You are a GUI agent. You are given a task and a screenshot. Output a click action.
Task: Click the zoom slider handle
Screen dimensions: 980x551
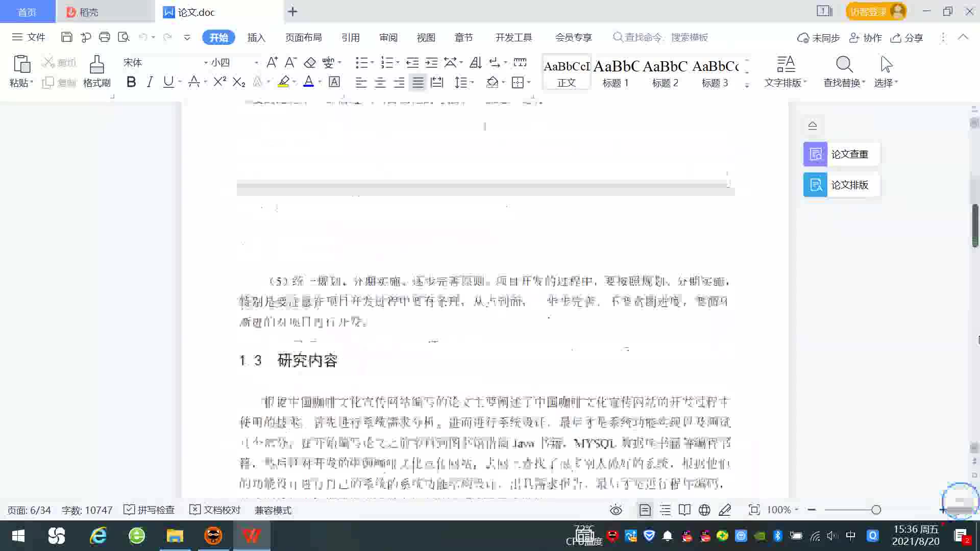pyautogui.click(x=876, y=510)
